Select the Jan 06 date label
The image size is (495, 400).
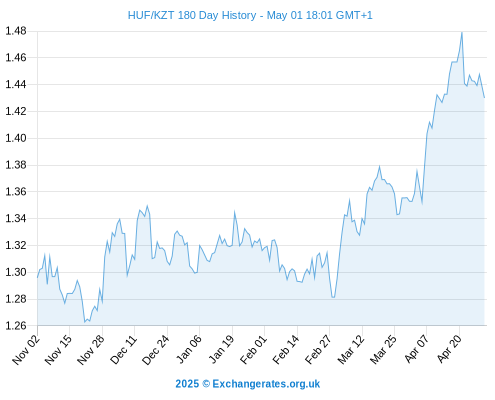point(188,349)
